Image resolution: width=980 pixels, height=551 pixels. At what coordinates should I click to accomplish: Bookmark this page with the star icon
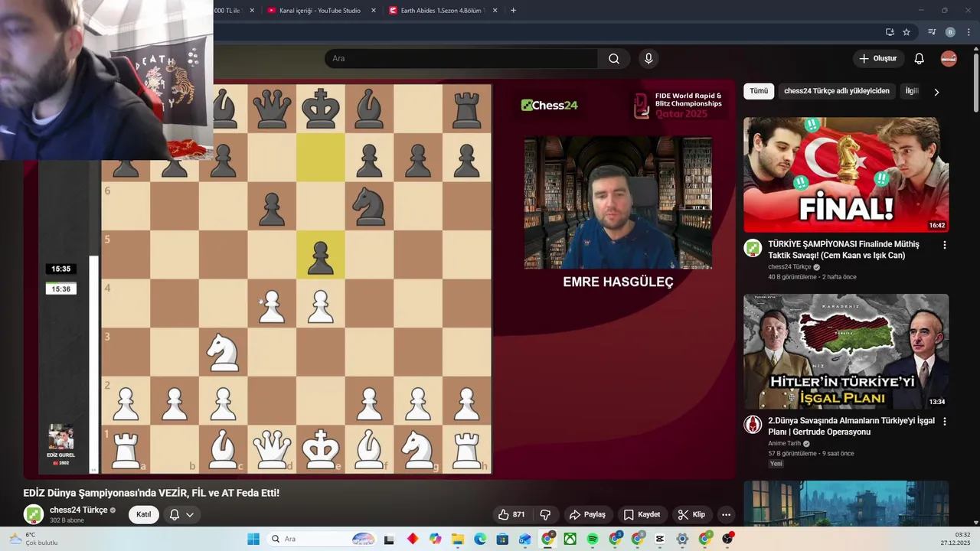coord(906,32)
